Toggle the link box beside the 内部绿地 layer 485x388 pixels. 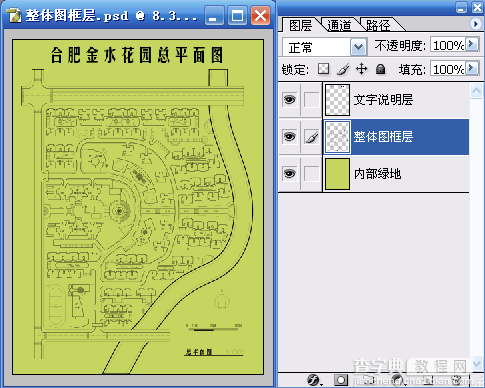(311, 174)
